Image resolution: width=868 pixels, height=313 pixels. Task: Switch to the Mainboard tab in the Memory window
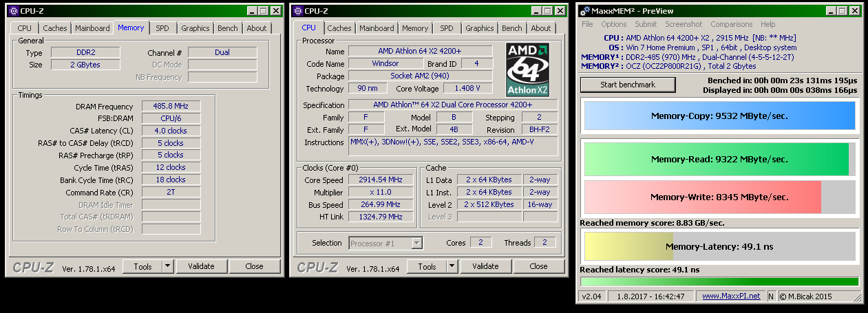[92, 28]
